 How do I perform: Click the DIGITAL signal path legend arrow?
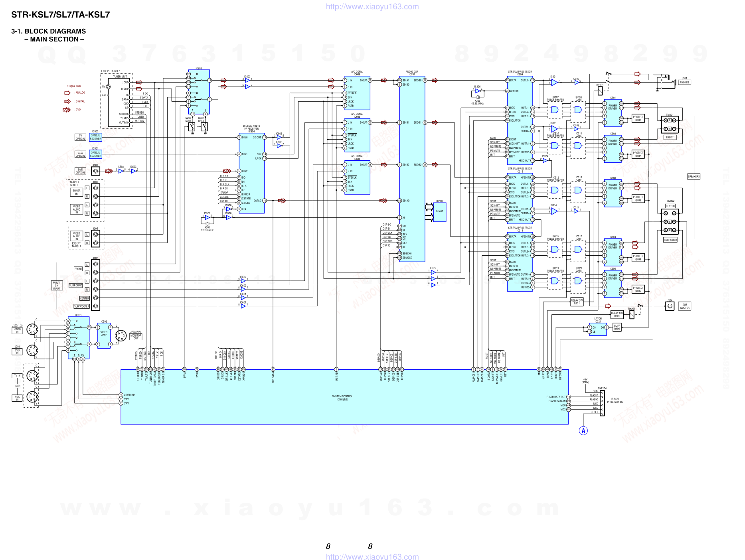click(67, 101)
